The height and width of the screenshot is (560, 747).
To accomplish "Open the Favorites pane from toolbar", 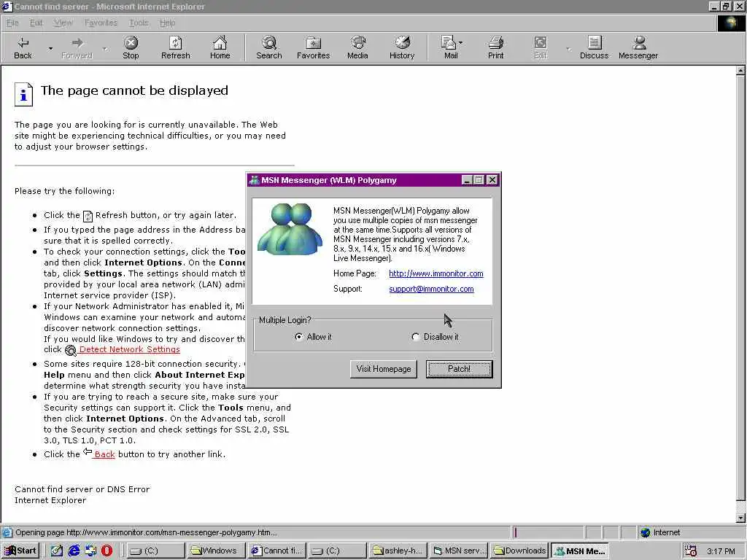I will pos(313,47).
